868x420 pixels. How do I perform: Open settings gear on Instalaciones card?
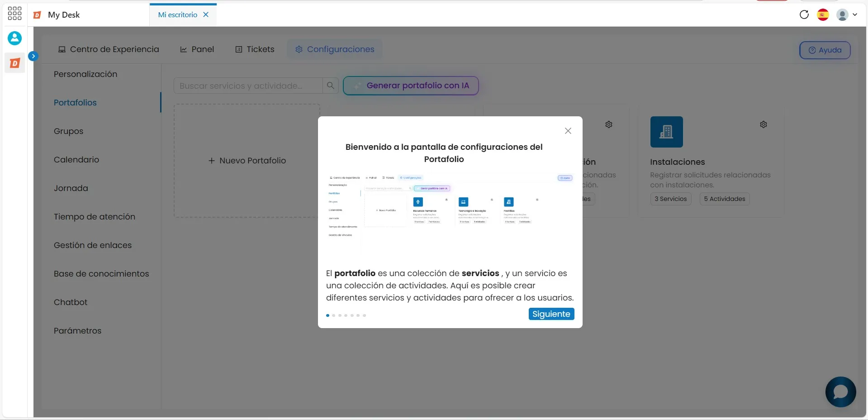point(764,124)
